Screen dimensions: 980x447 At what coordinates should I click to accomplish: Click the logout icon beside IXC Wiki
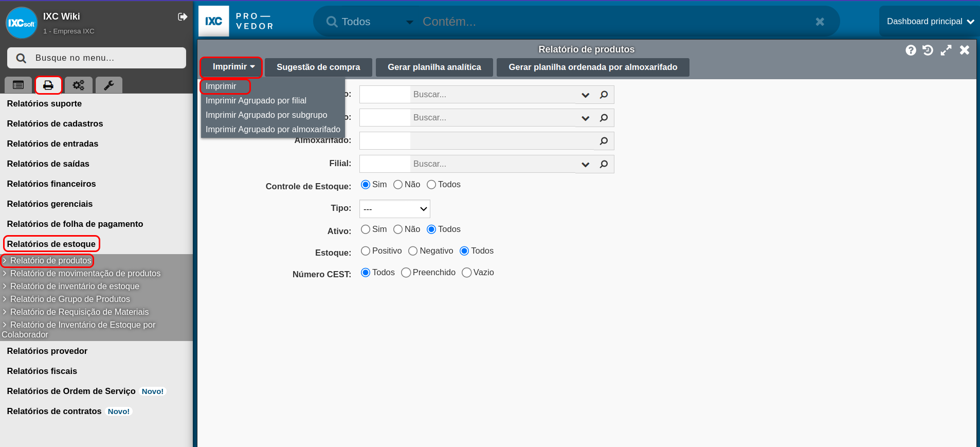pos(183,17)
